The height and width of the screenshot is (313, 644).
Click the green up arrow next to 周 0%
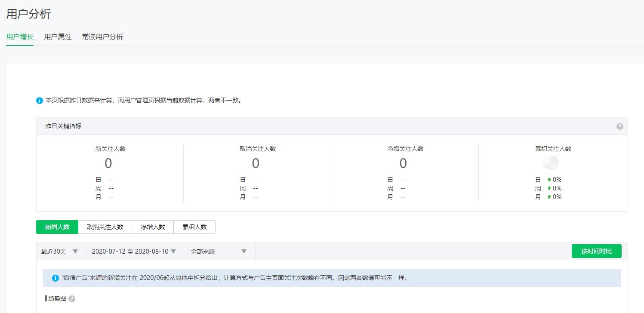tap(549, 188)
